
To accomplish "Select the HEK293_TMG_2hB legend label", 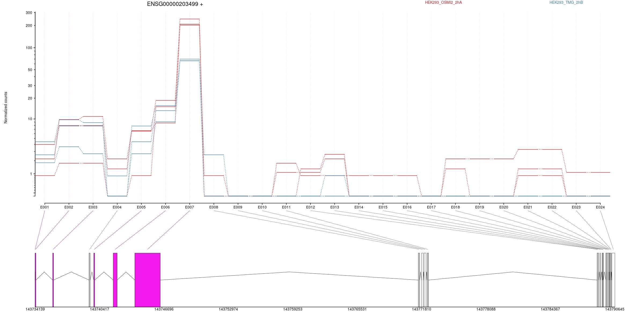I will point(566,2).
